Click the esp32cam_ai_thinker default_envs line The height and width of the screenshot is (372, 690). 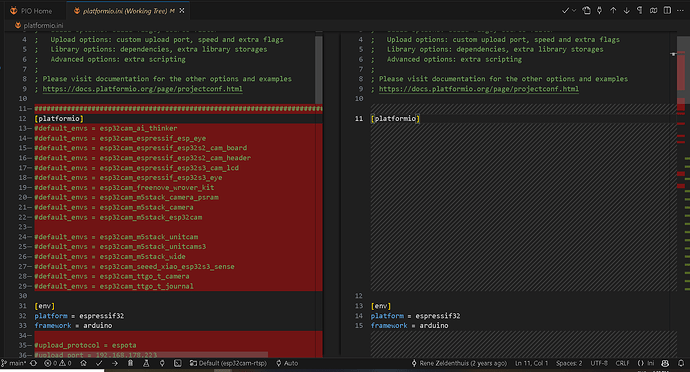[106, 128]
